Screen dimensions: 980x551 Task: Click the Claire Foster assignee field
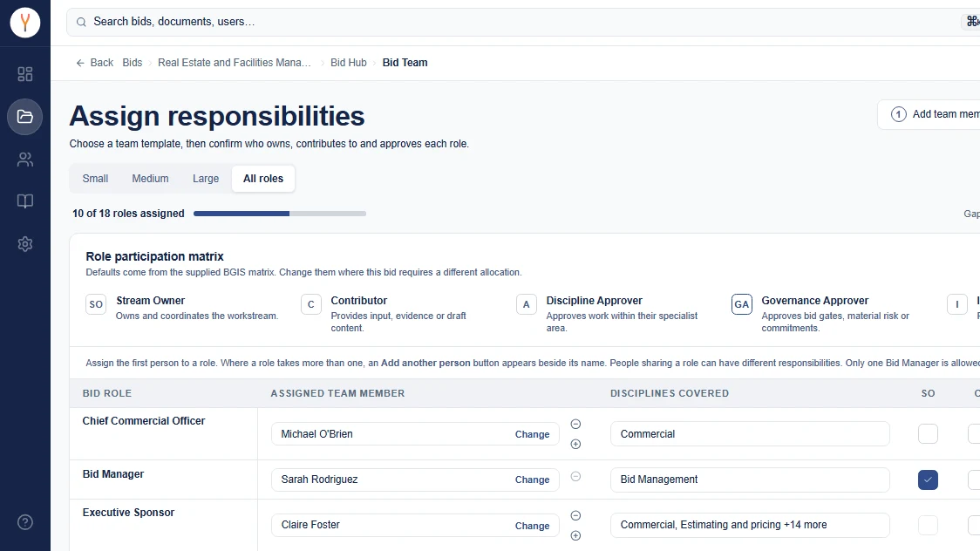[415, 526]
